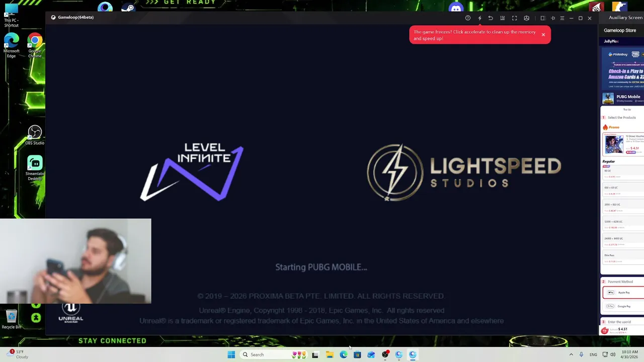
Task: Choose the 3000 + 850 UC product option
Action: click(x=623, y=207)
